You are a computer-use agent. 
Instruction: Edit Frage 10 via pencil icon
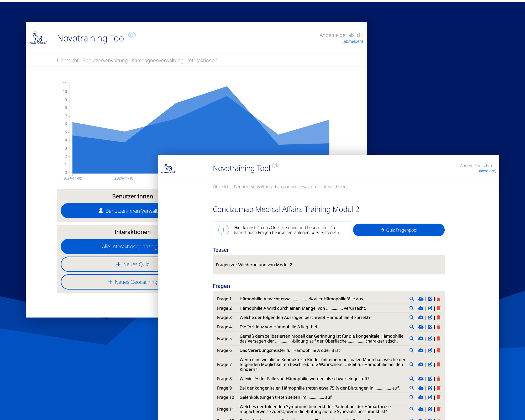coord(430,397)
